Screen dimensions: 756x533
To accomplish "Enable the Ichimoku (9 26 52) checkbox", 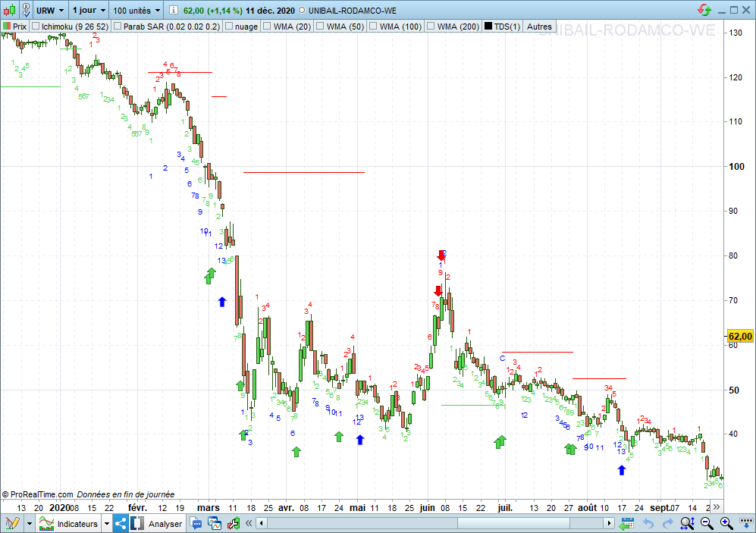I will pyautogui.click(x=35, y=27).
